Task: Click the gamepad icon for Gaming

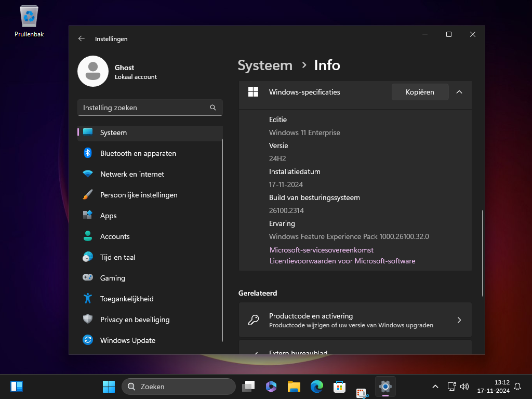Action: coord(88,277)
